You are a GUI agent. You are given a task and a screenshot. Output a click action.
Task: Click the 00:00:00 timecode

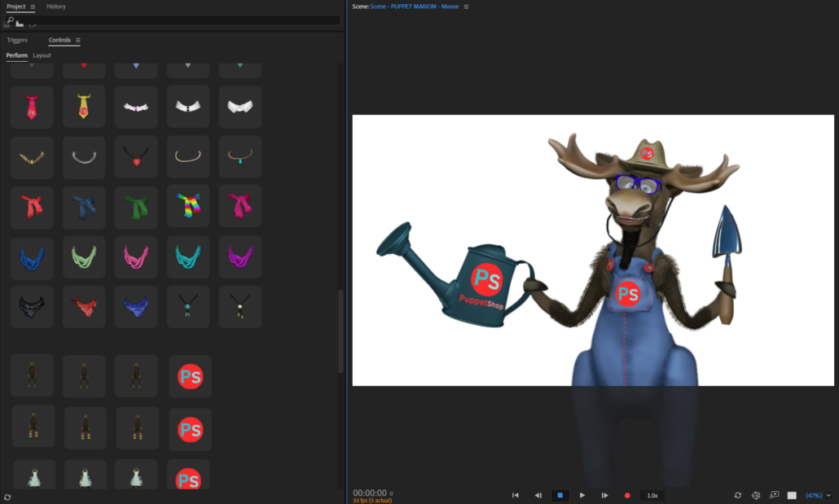(370, 493)
